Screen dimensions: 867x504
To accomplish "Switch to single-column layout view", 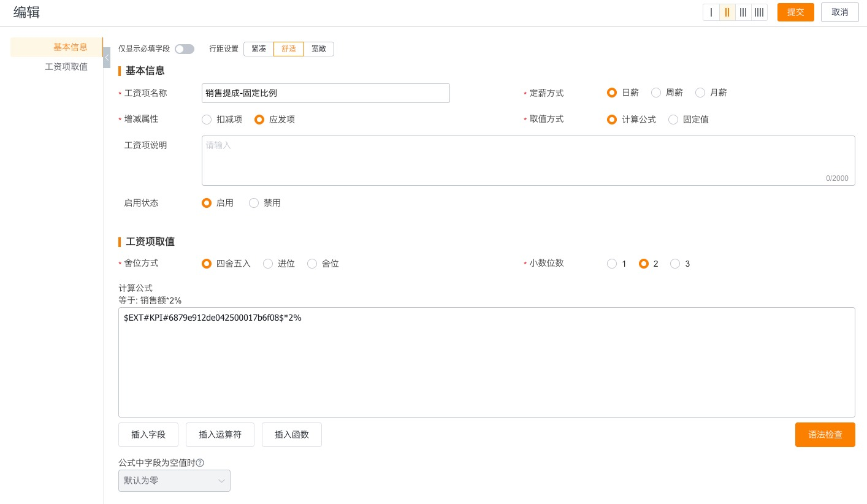I will [711, 12].
